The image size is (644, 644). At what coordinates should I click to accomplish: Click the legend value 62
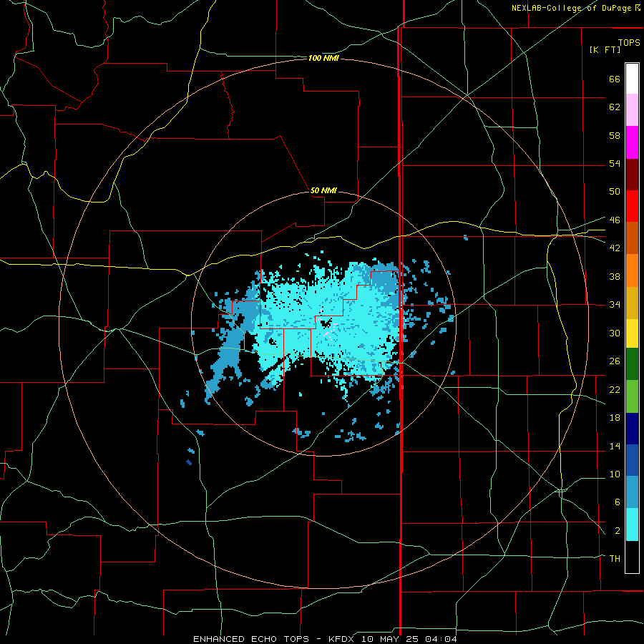coord(615,107)
